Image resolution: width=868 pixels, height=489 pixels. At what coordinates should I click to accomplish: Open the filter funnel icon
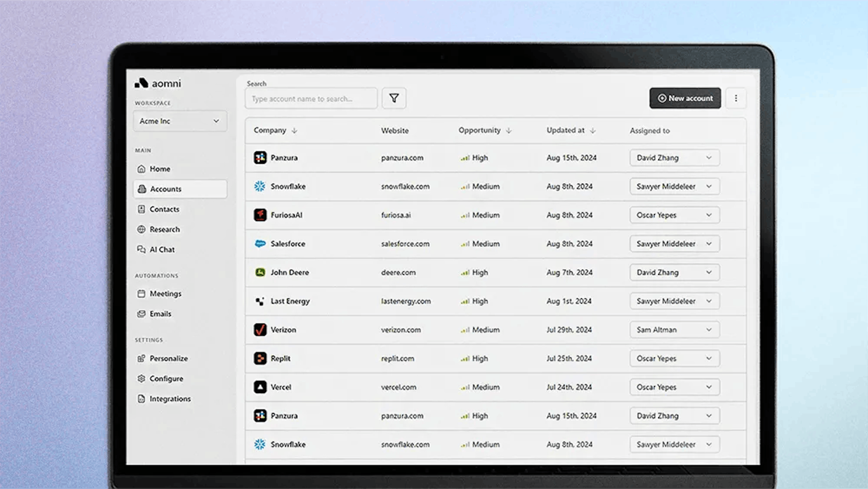click(394, 98)
